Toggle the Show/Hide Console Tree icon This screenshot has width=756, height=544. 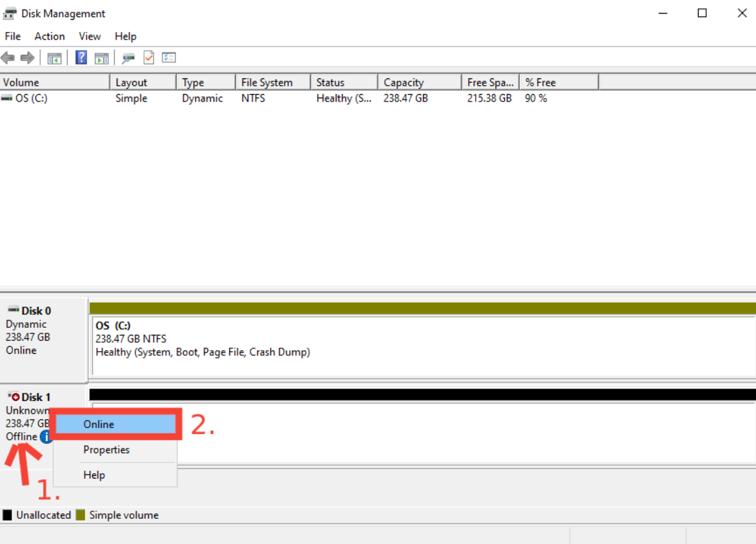[55, 58]
